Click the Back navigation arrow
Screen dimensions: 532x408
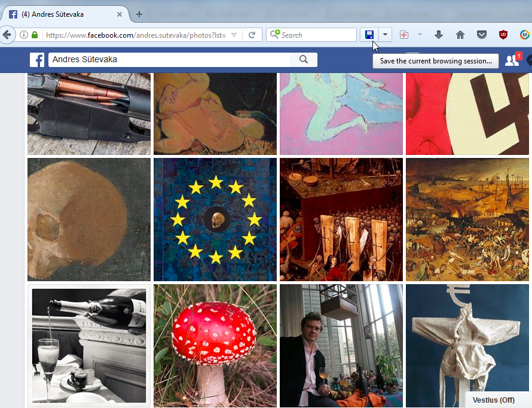click(7, 35)
